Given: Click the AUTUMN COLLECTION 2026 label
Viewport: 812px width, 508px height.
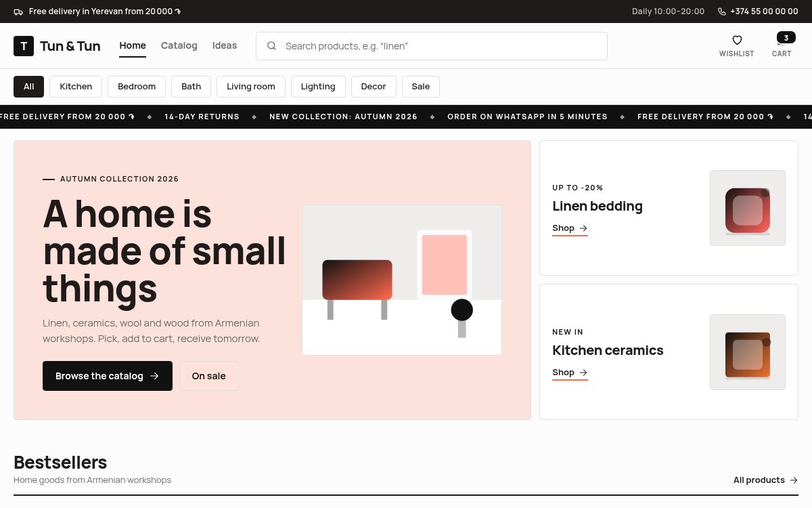Looking at the screenshot, I should pos(119,179).
